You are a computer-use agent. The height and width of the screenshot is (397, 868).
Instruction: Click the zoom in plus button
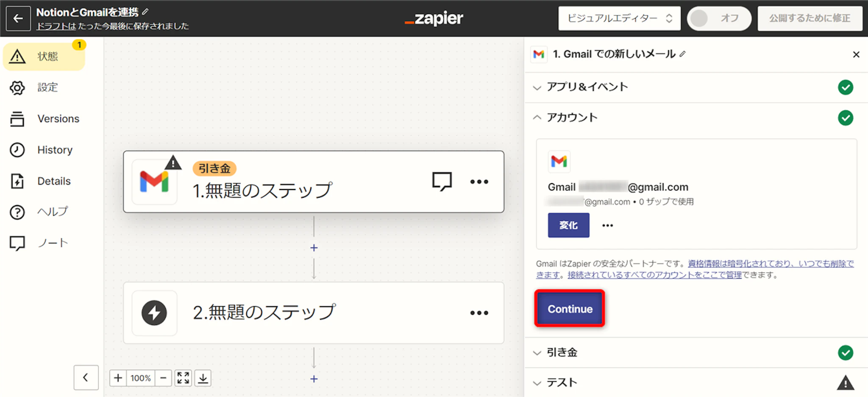(x=118, y=378)
